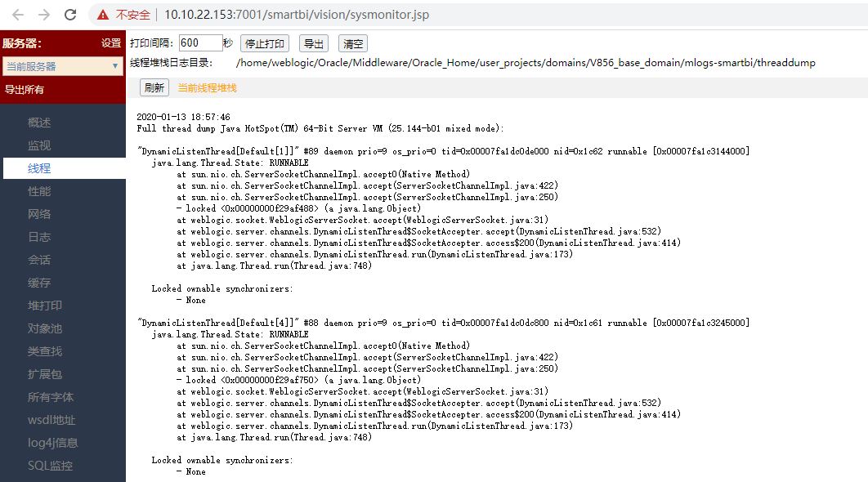Click the DynamicListenThread[Default[4]] header line
868x482 pixels.
[444, 323]
